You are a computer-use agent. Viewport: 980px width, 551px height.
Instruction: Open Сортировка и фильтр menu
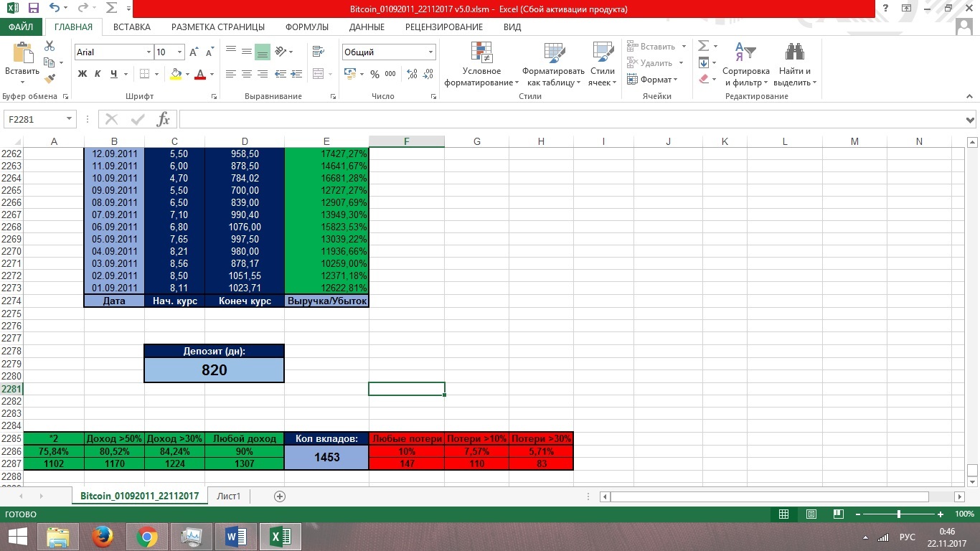click(745, 64)
